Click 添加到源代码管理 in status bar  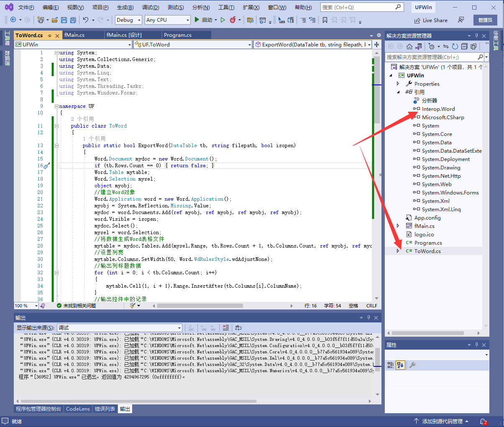442,422
